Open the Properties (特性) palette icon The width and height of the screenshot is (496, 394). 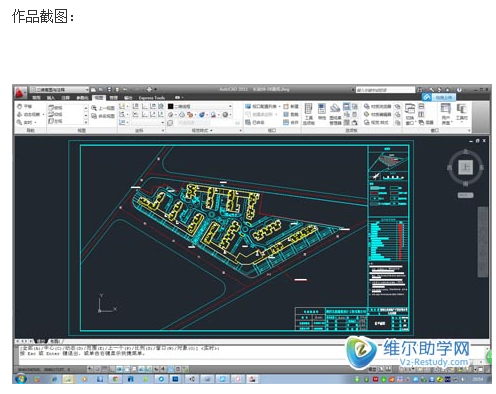coord(322,111)
